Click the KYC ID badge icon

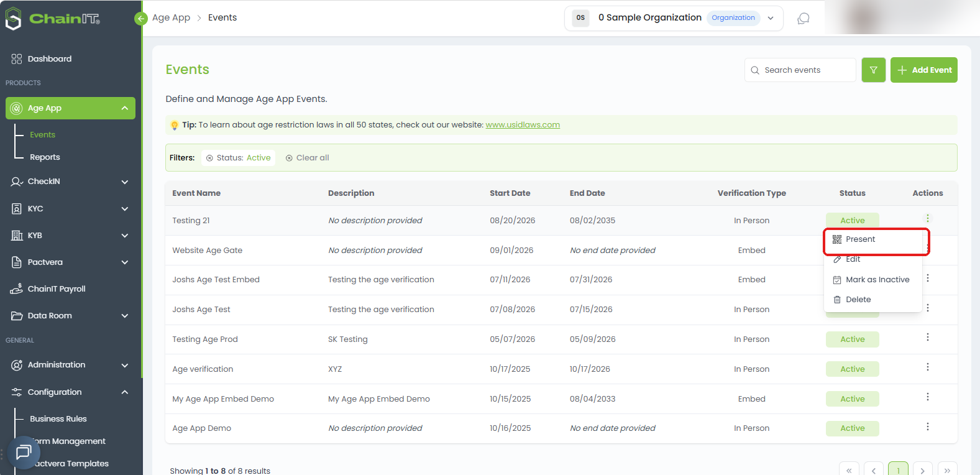[x=17, y=208]
